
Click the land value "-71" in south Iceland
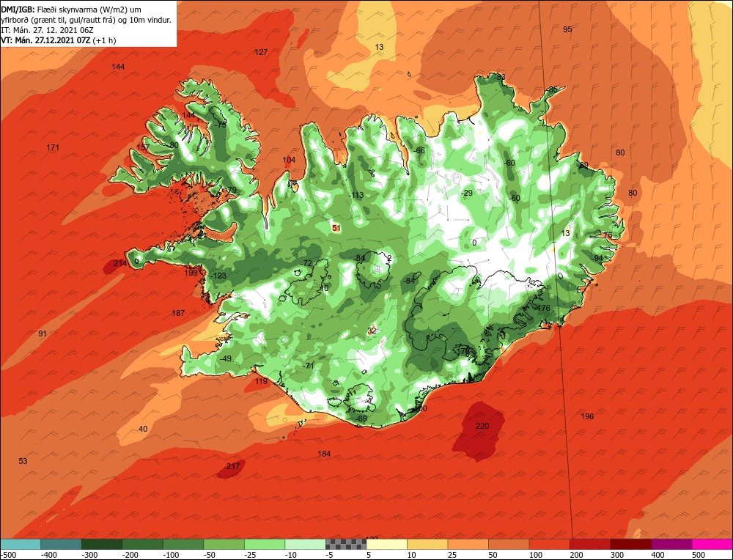click(x=308, y=366)
